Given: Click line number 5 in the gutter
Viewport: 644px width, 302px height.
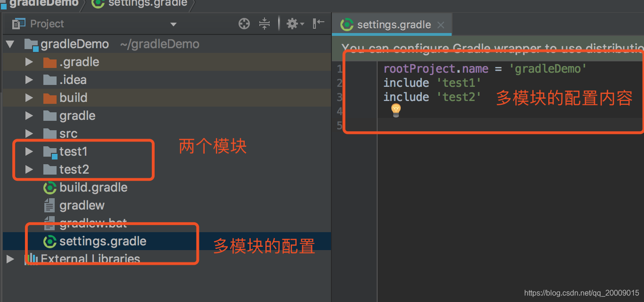Looking at the screenshot, I should [339, 126].
